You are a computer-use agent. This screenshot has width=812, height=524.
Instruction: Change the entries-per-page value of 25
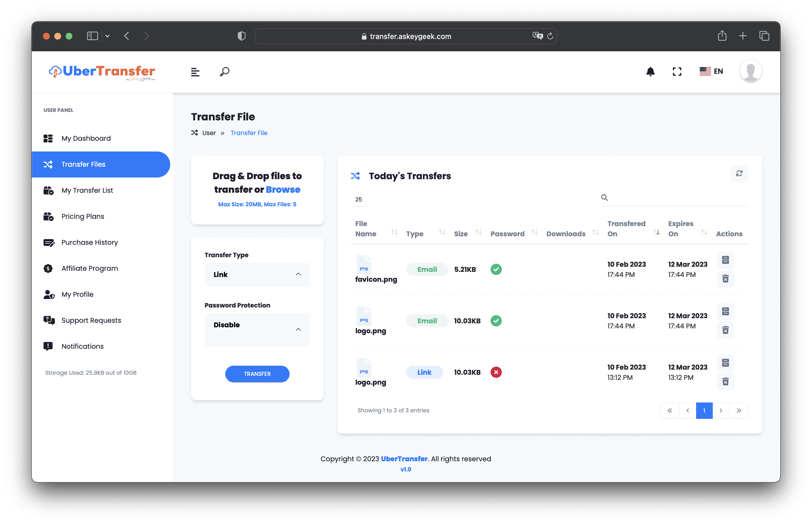click(359, 199)
